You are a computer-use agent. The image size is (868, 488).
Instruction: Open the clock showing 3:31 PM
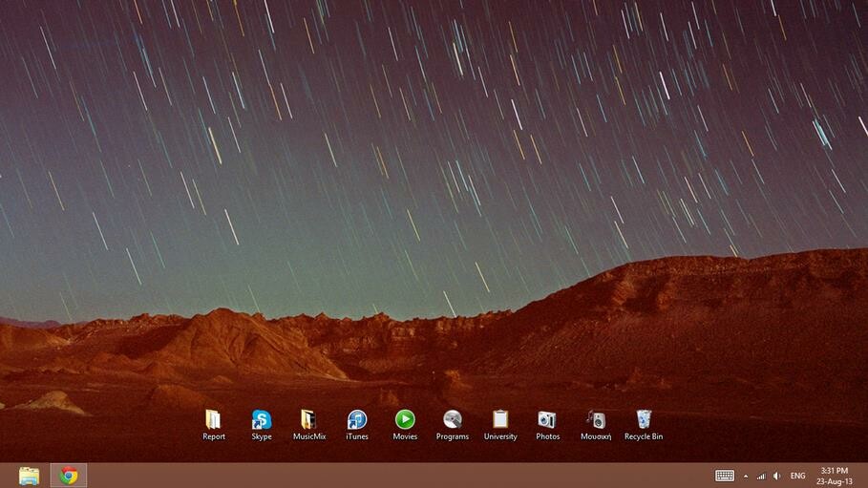tap(835, 476)
